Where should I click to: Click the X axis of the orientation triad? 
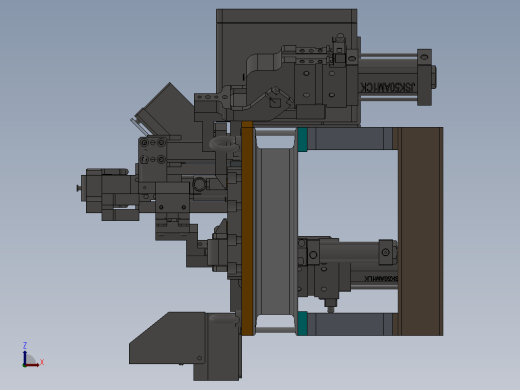(33, 364)
